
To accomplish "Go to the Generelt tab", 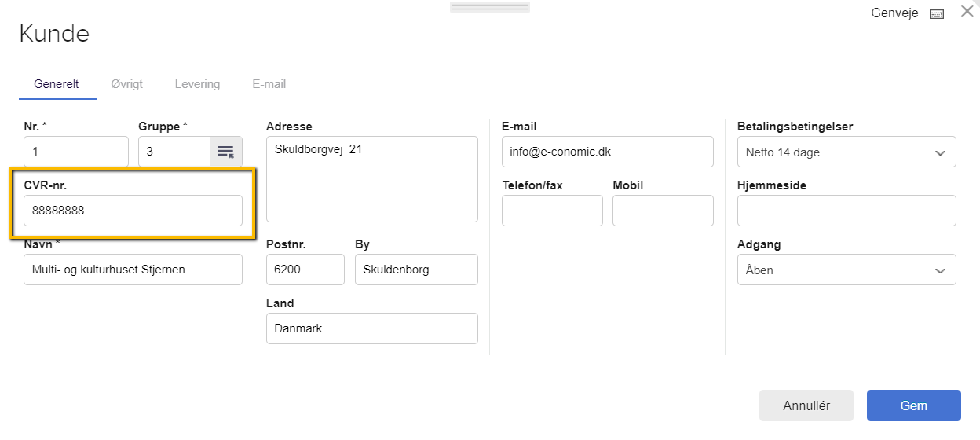I will point(57,84).
